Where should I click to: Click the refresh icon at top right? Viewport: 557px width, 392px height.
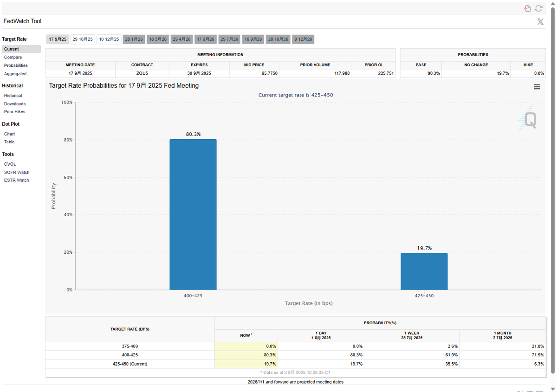(x=538, y=8)
